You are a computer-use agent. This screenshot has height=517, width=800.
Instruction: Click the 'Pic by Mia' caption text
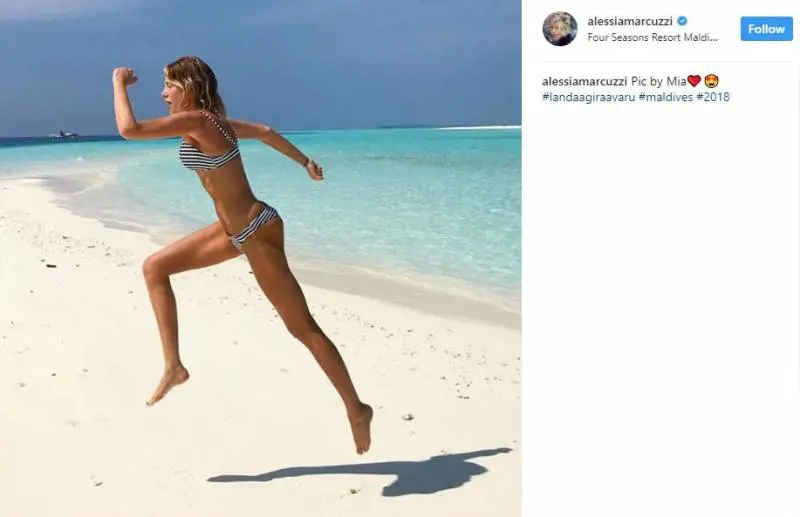point(659,81)
